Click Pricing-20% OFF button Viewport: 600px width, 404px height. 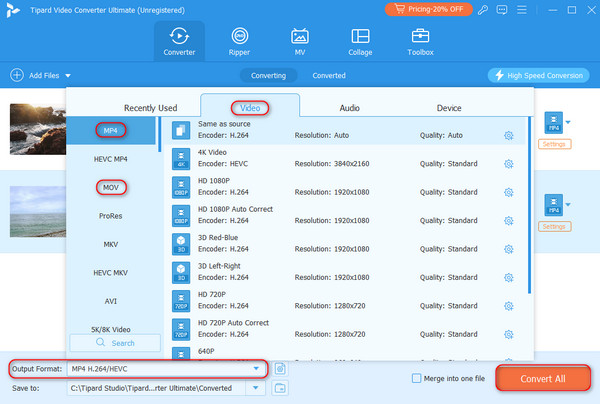pos(429,9)
